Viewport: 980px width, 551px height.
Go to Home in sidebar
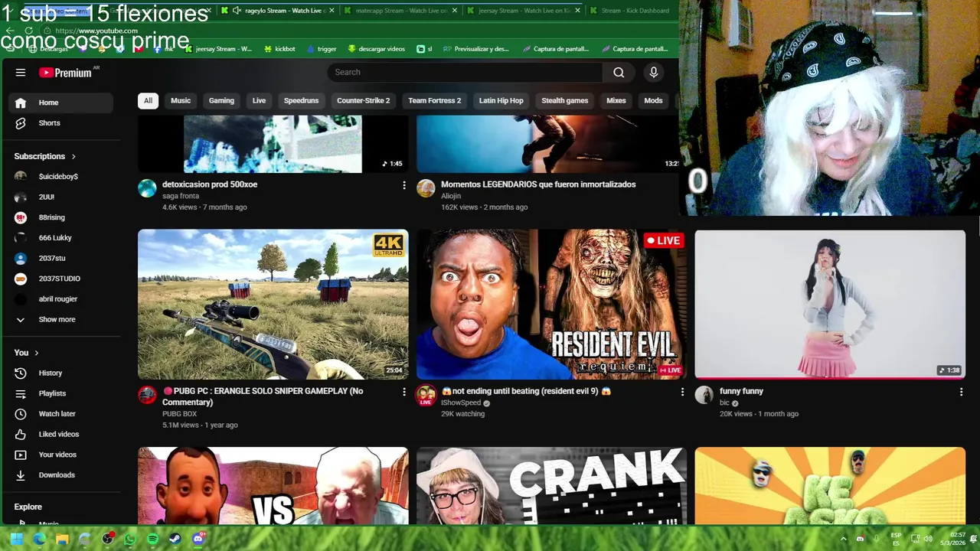tap(61, 103)
